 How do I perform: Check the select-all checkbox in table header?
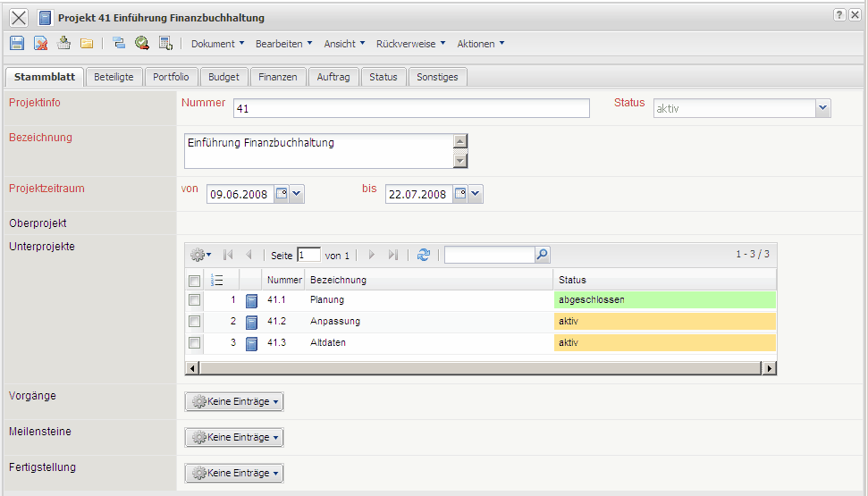click(194, 281)
